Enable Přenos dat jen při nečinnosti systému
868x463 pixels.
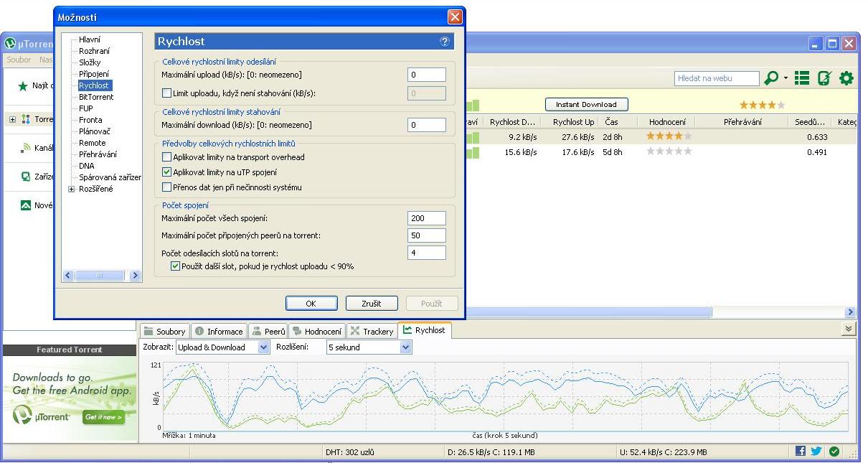tap(167, 187)
